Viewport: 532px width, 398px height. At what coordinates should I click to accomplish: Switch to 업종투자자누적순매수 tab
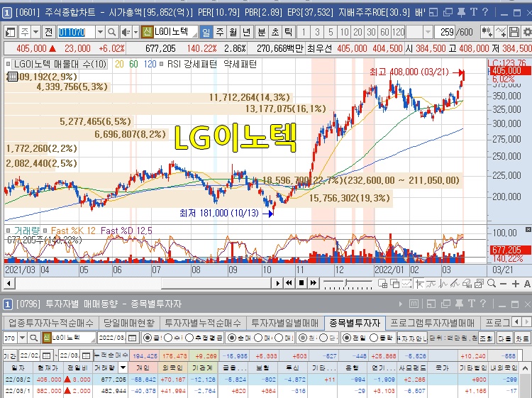[50, 323]
